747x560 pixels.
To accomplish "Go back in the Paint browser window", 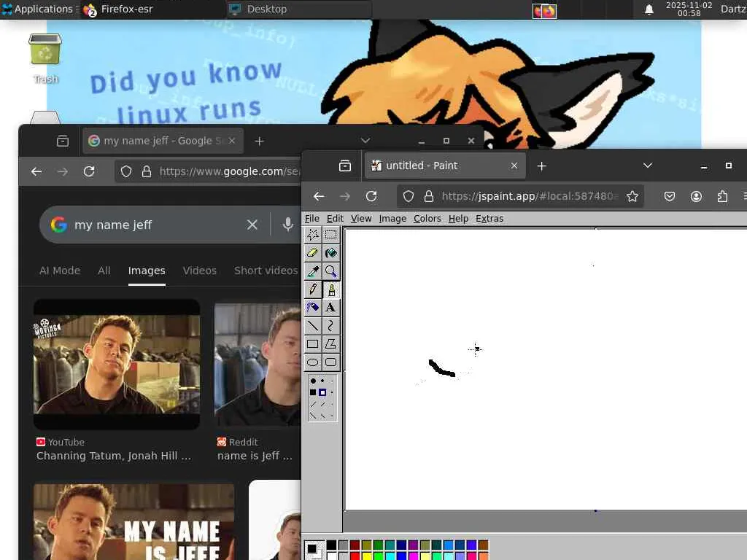I will (x=319, y=196).
